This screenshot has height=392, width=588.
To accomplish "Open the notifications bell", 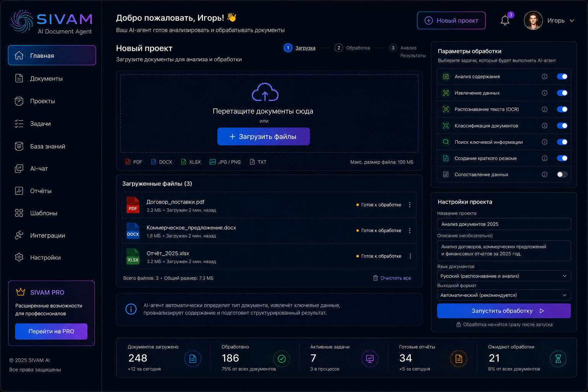I will pyautogui.click(x=505, y=20).
